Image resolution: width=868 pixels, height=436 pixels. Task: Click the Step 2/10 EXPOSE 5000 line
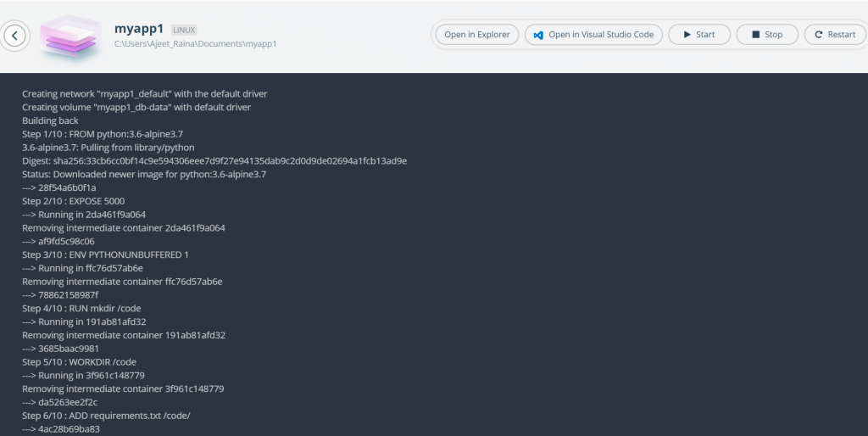[x=73, y=201]
